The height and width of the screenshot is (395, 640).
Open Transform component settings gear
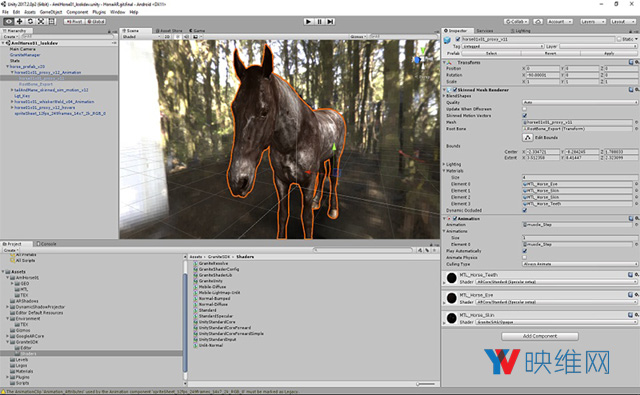636,62
